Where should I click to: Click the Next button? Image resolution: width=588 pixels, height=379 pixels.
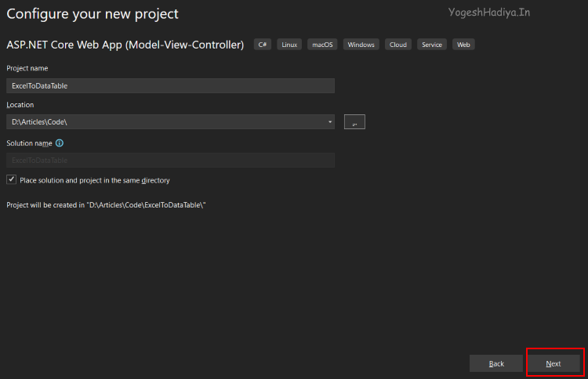[554, 363]
